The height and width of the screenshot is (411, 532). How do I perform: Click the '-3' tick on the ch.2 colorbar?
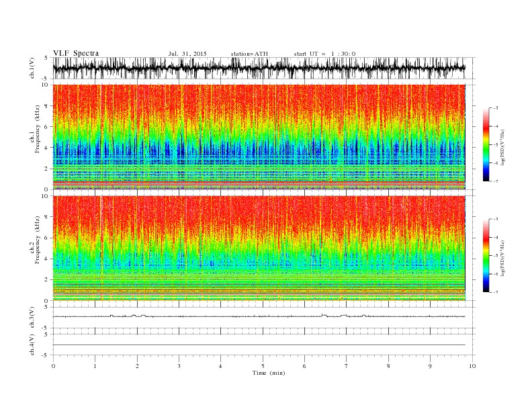(x=496, y=219)
